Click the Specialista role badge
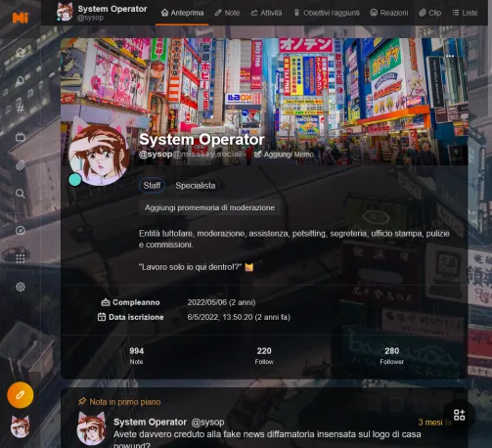This screenshot has width=492, height=448. pos(196,186)
